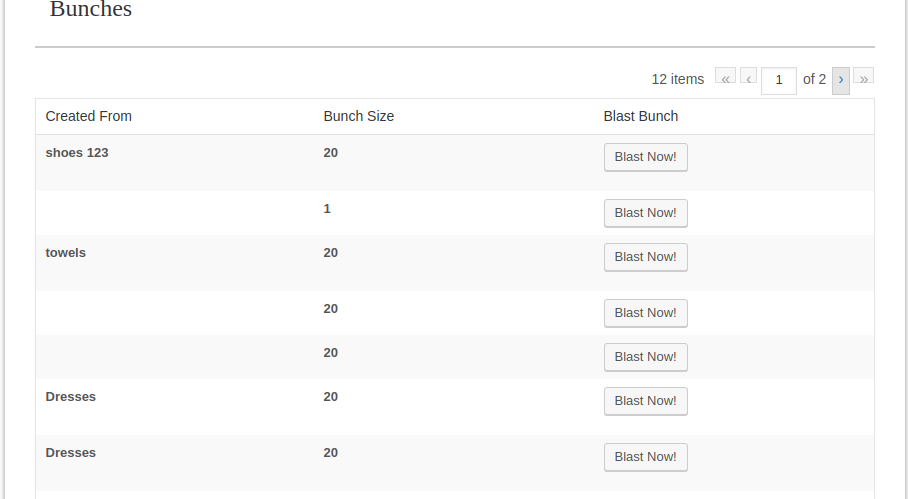Click the bunch size 1 cell
The width and height of the screenshot is (908, 499).
click(x=327, y=209)
